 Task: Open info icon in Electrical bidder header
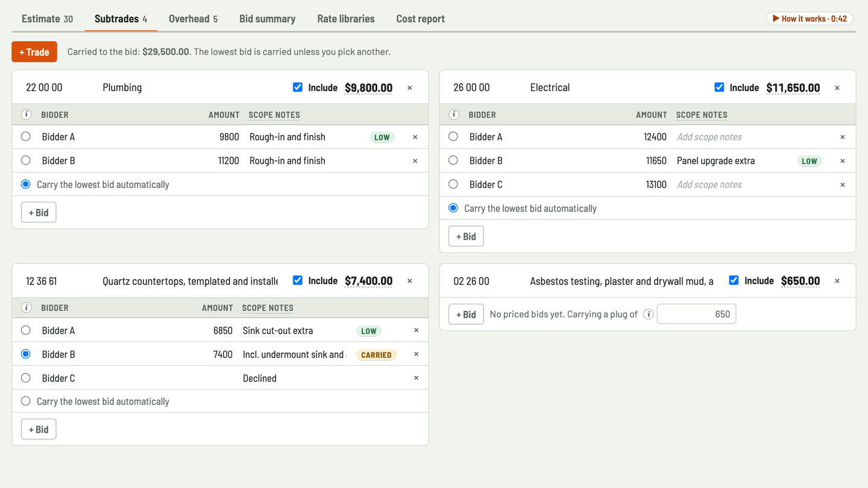coord(454,114)
